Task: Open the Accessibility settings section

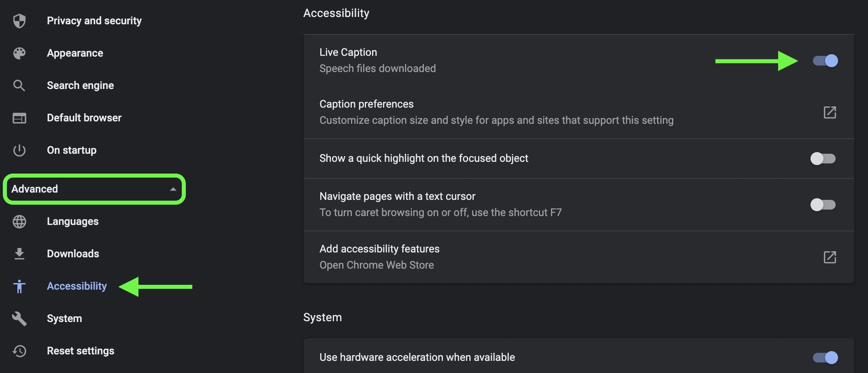Action: pyautogui.click(x=77, y=286)
